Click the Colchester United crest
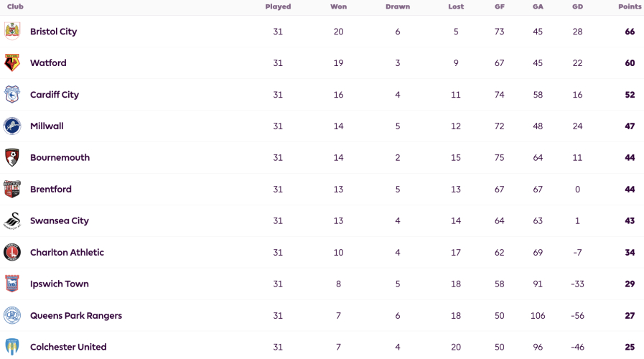Image resolution: width=644 pixels, height=359 pixels. tap(12, 347)
